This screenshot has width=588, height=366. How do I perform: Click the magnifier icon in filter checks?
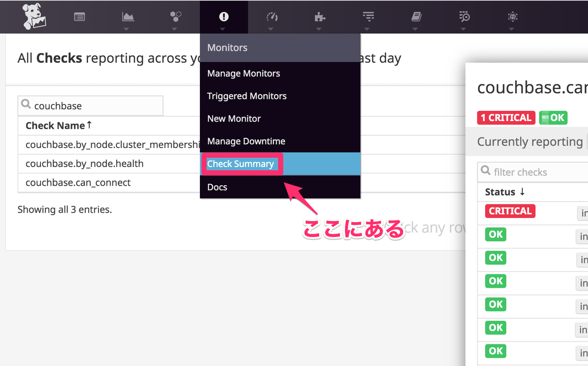486,171
